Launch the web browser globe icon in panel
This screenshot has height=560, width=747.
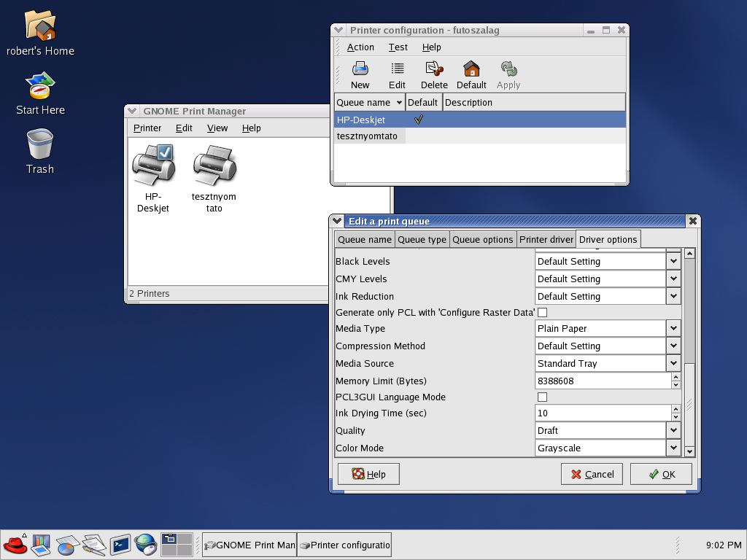click(146, 545)
